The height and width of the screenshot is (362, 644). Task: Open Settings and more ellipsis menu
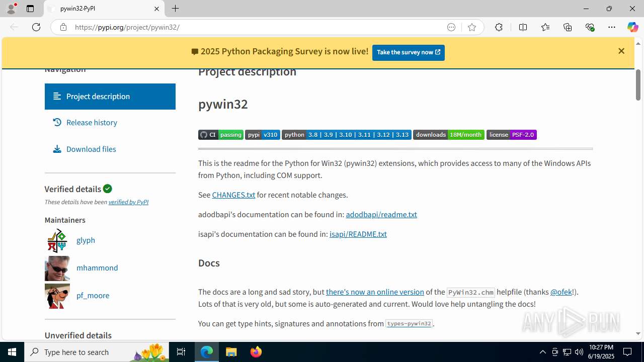click(612, 27)
